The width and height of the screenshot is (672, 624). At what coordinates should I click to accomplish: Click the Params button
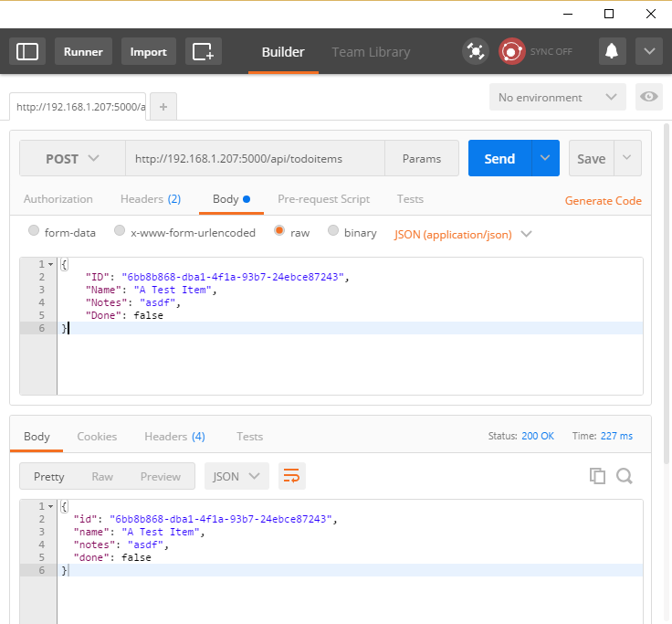422,158
